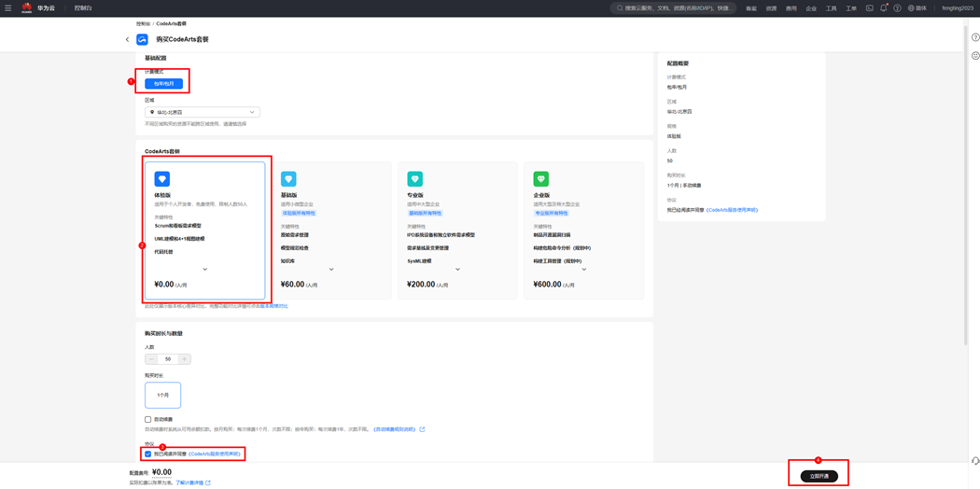The height and width of the screenshot is (489, 980).
Task: Click the CodeArts service icon beside title
Action: click(x=142, y=39)
